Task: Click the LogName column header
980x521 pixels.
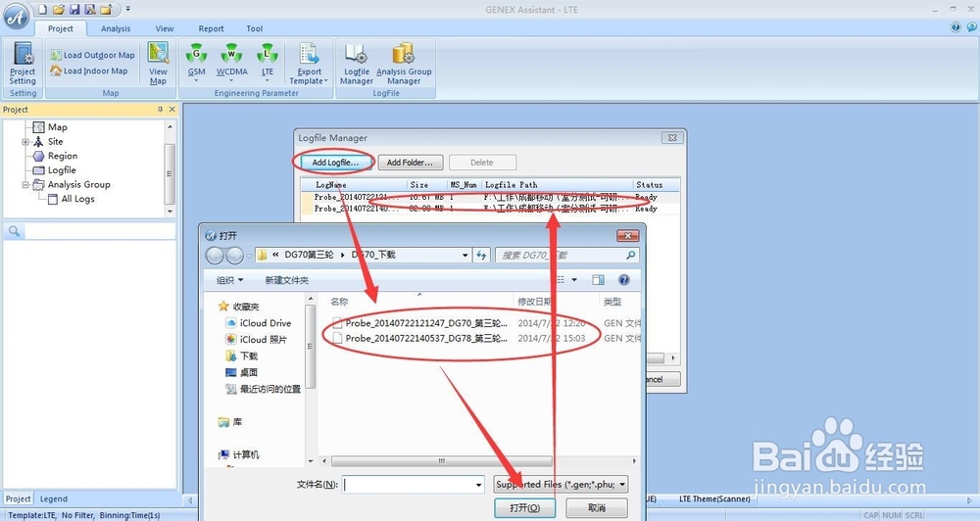Action: tap(331, 185)
